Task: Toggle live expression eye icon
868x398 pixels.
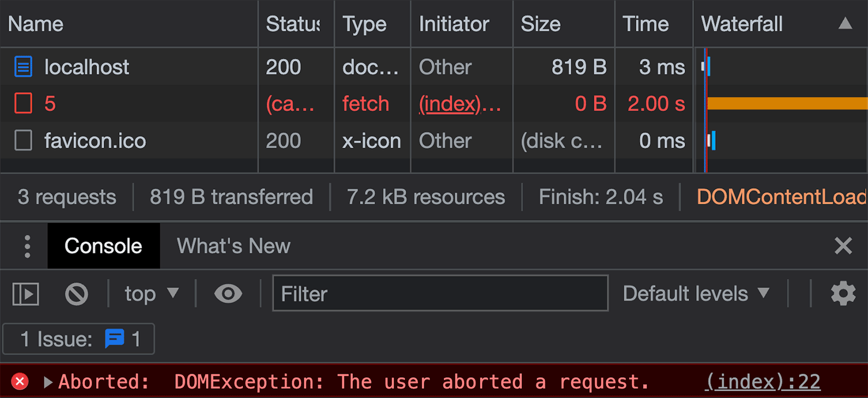Action: click(228, 294)
